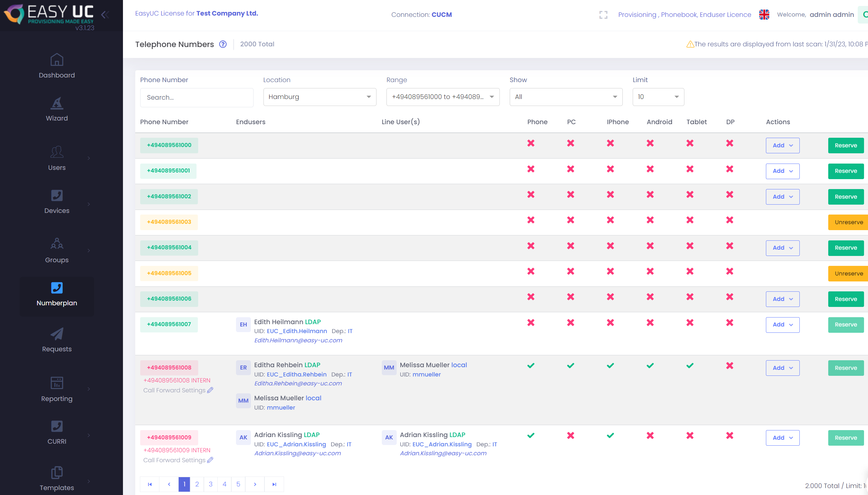Go to page 3 of results
The width and height of the screenshot is (868, 495).
click(211, 484)
